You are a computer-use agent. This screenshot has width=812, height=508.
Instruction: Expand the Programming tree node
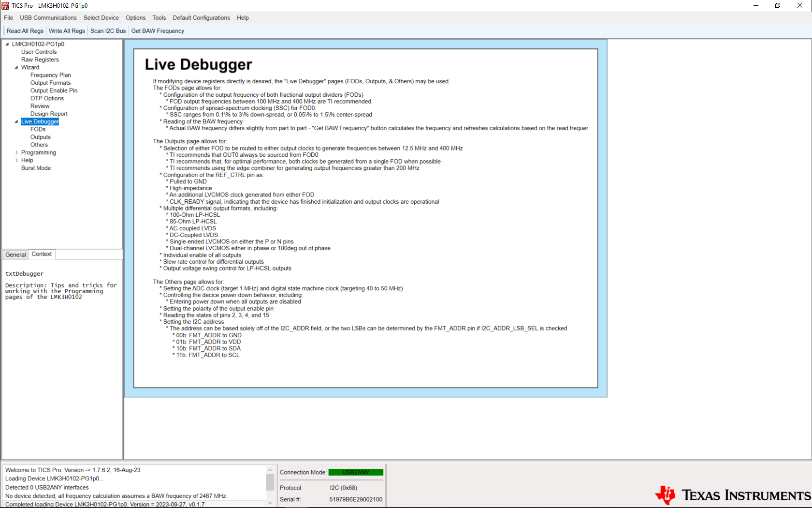[x=16, y=152]
